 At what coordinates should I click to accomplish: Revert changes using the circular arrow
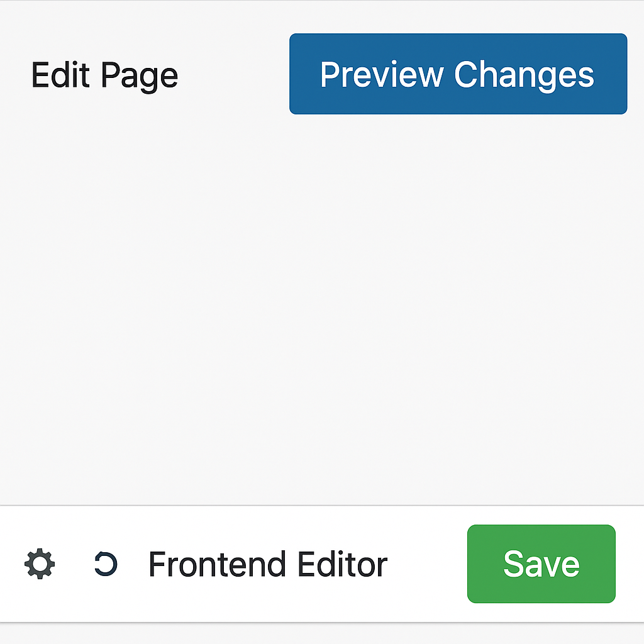click(x=106, y=564)
